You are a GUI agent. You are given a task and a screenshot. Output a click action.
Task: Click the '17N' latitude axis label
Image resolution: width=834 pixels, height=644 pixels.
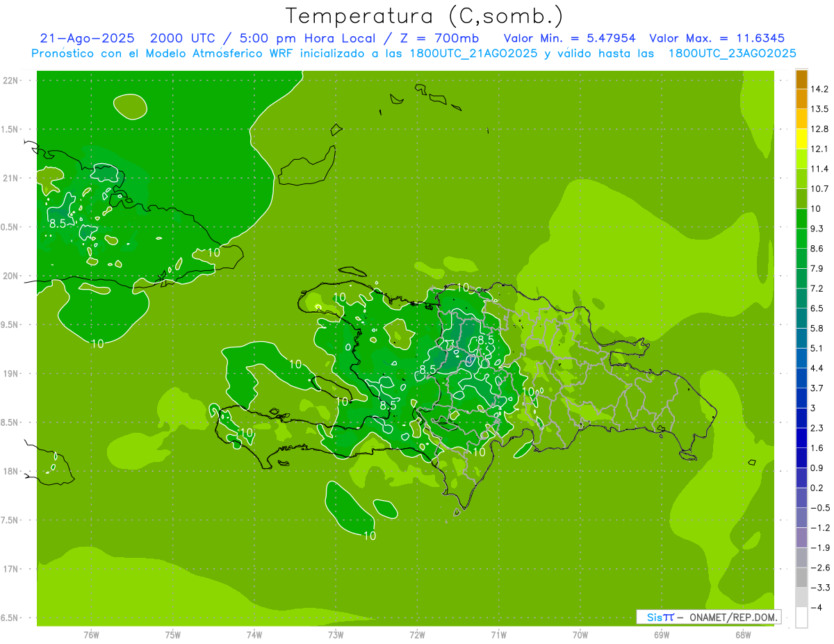tap(10, 569)
